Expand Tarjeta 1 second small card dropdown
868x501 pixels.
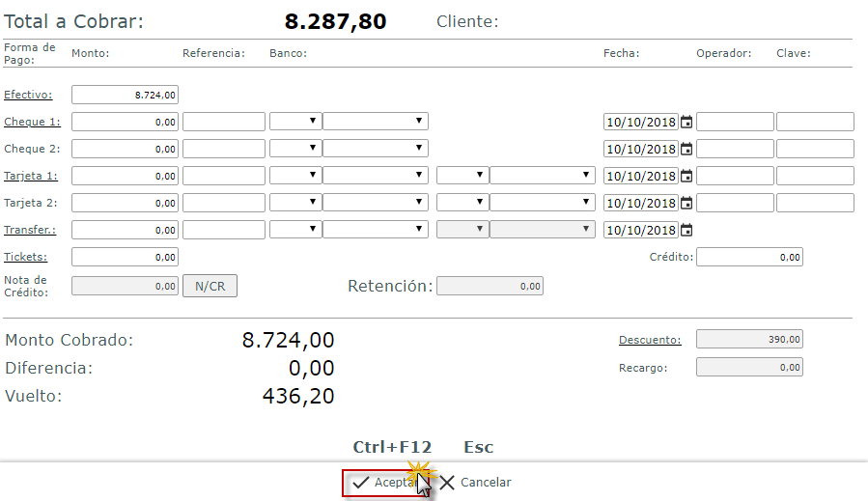point(462,176)
